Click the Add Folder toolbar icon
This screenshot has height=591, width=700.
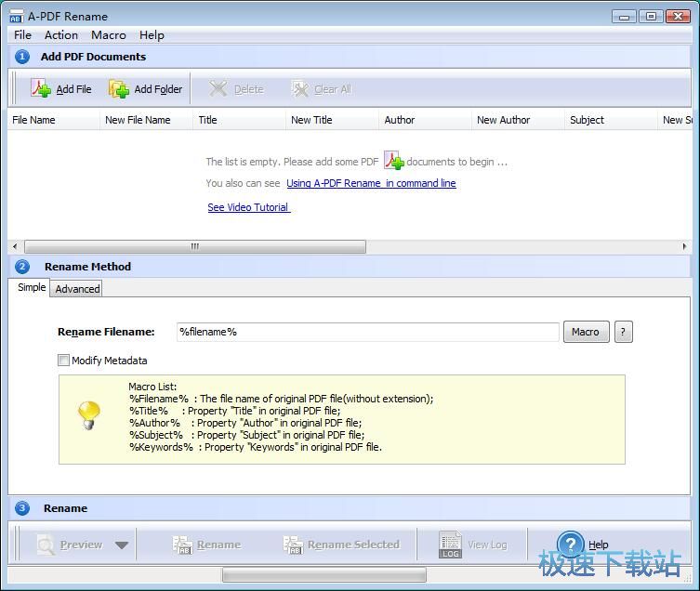click(x=119, y=89)
